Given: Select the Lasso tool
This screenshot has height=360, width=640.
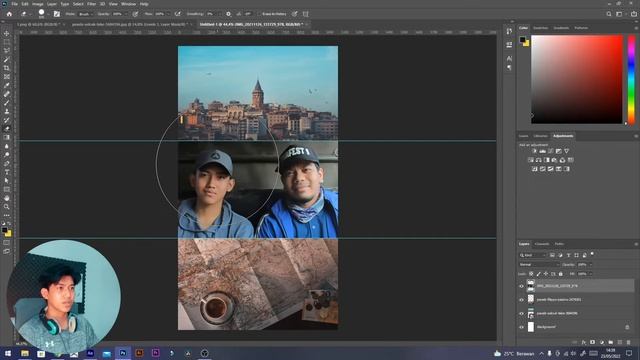Looking at the screenshot, I should click(x=7, y=51).
